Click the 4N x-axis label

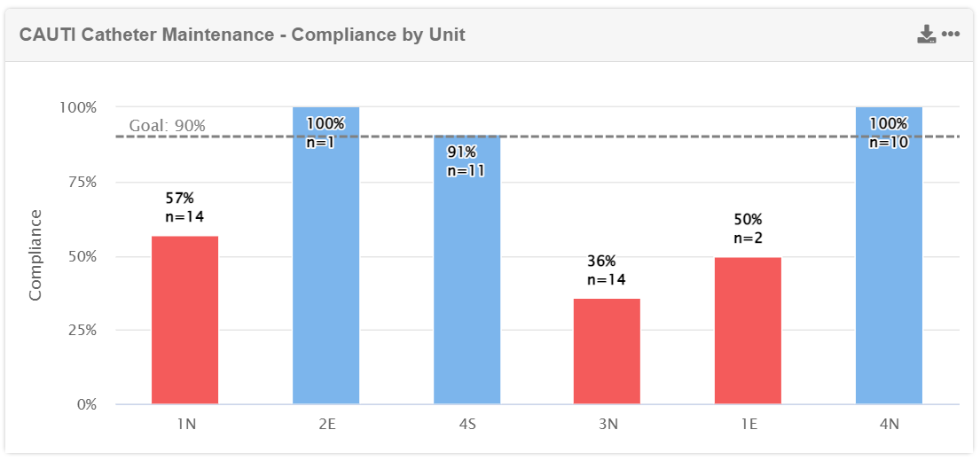point(889,425)
